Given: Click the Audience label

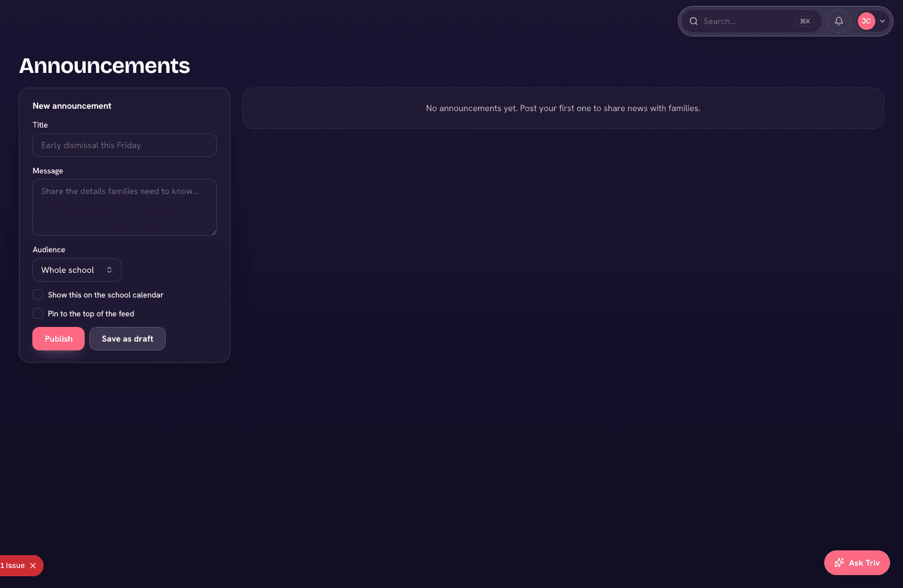Looking at the screenshot, I should pyautogui.click(x=49, y=249).
